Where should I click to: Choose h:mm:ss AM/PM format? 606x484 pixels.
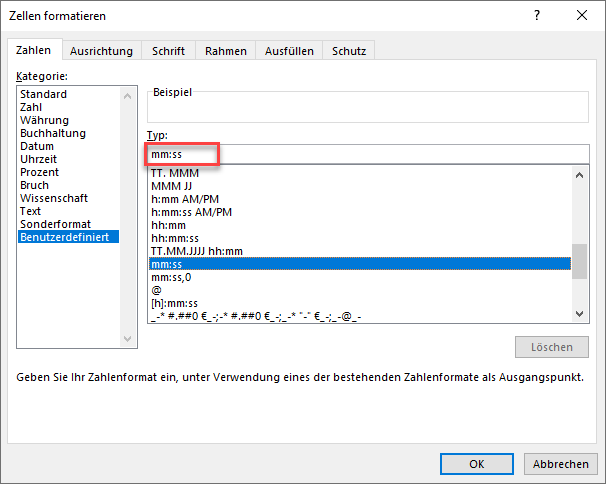360,212
